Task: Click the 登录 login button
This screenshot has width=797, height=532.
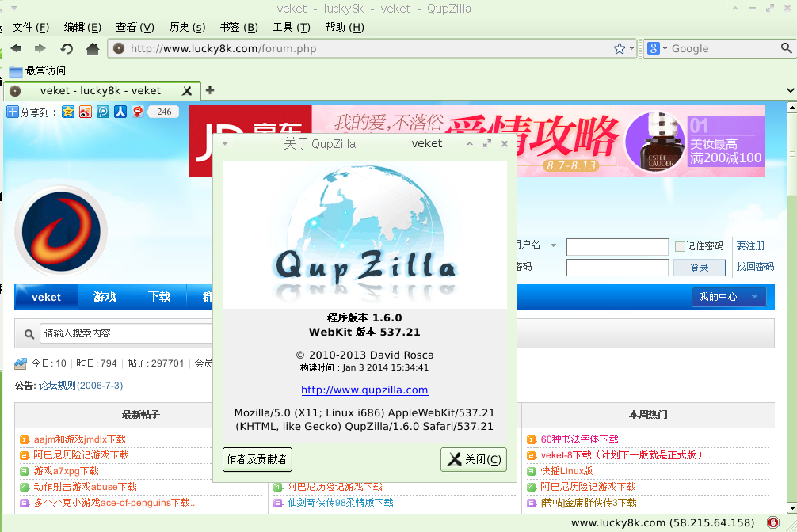Action: click(700, 268)
